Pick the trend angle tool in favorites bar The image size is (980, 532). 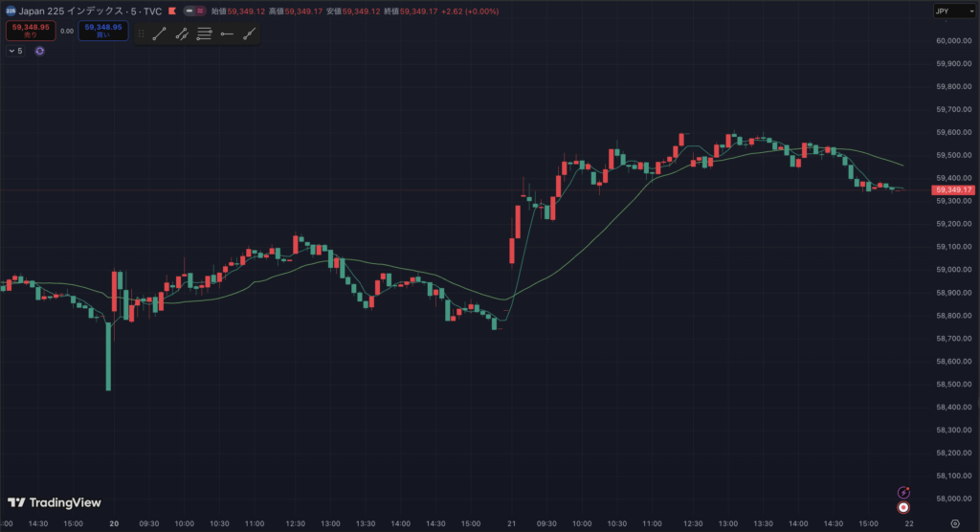pos(250,33)
